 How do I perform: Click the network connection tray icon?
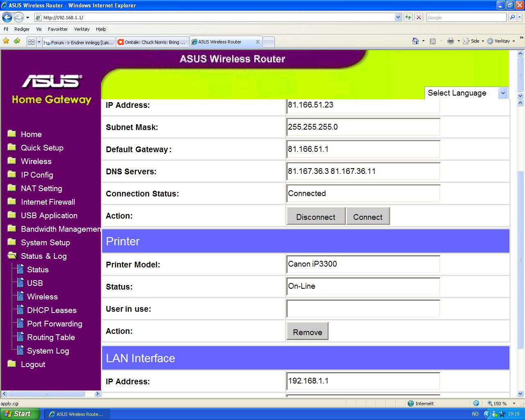pos(495,414)
